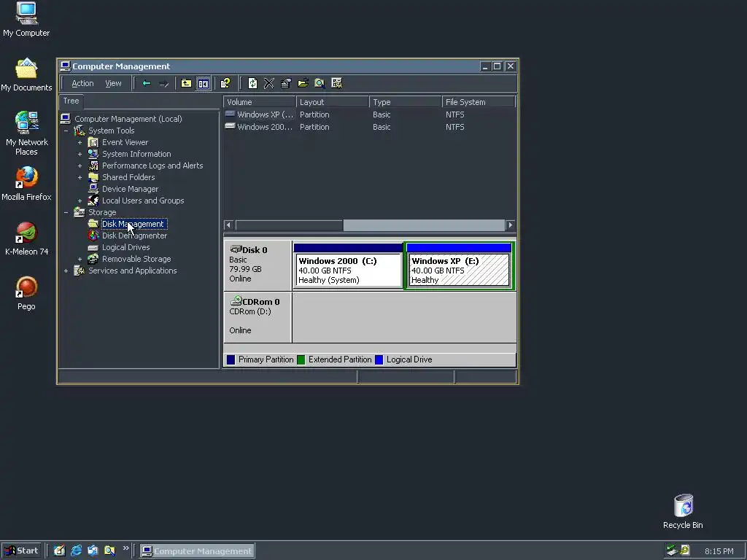Click the Primary Partition legend swatch
Screen dimensions: 747x560
[x=231, y=360]
